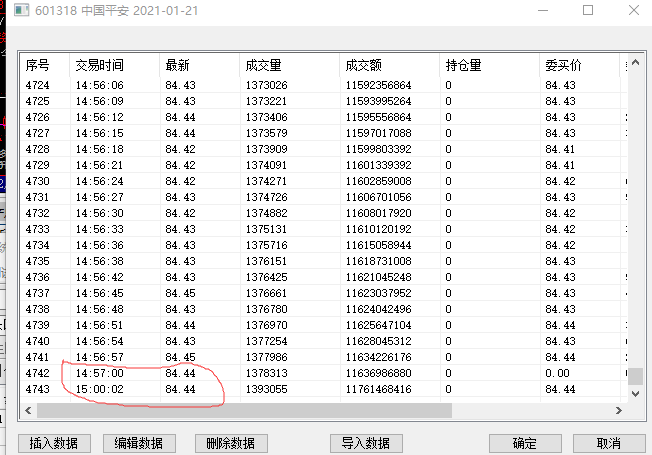Open 编辑数据 to edit data
This screenshot has height=455, width=652.
tap(139, 443)
